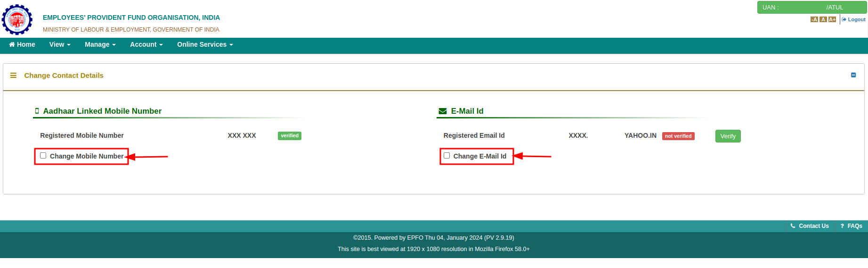The height and width of the screenshot is (268, 868).
Task: Click the mobile phone icon beside Aadhaar heading
Action: [37, 111]
